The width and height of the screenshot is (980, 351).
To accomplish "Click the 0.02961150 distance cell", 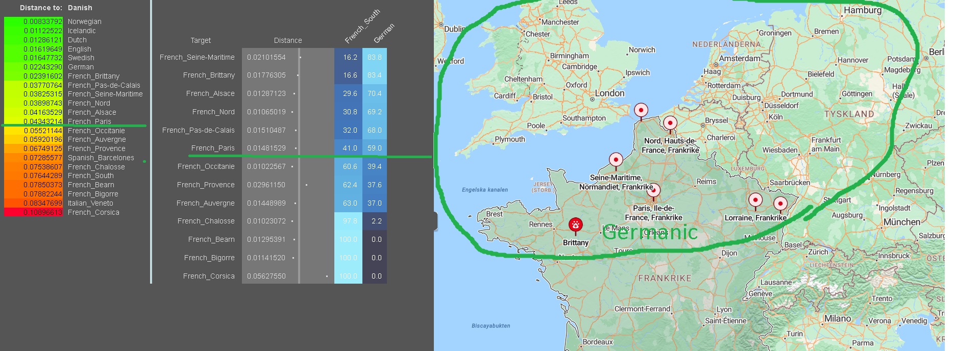I will coord(266,185).
